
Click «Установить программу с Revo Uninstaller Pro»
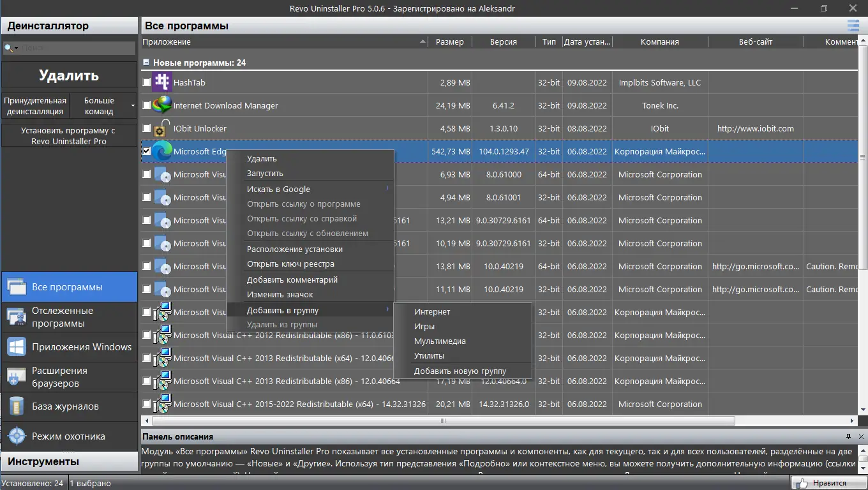tap(69, 135)
